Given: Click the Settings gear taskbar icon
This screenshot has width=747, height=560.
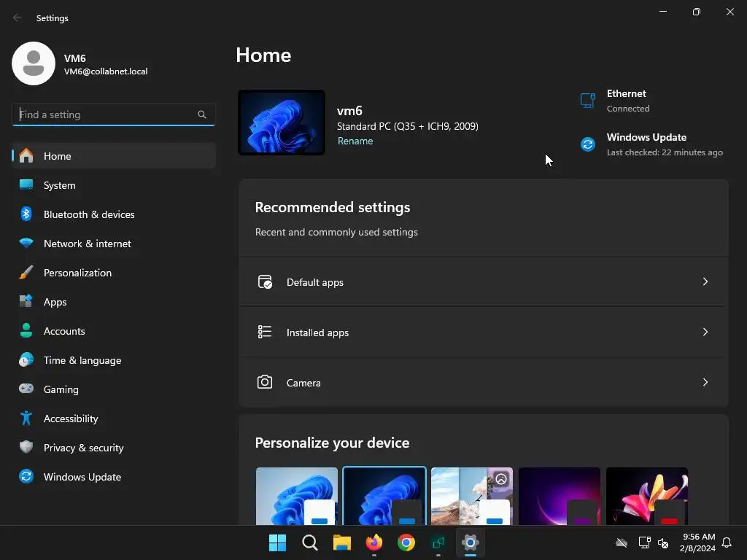Looking at the screenshot, I should click(471, 542).
